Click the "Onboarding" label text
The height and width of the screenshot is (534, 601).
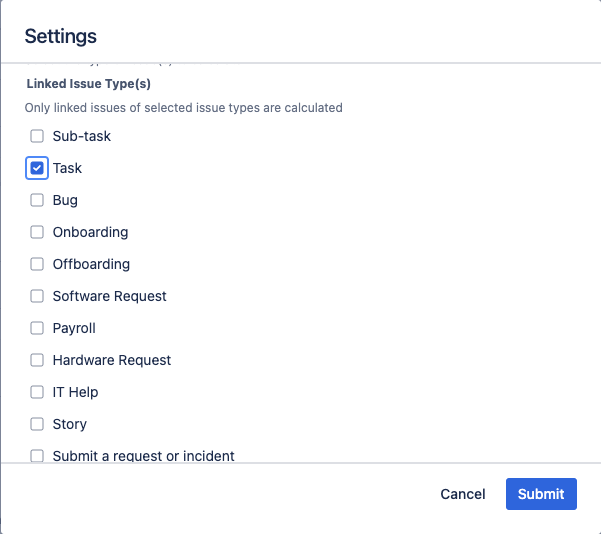(x=90, y=232)
